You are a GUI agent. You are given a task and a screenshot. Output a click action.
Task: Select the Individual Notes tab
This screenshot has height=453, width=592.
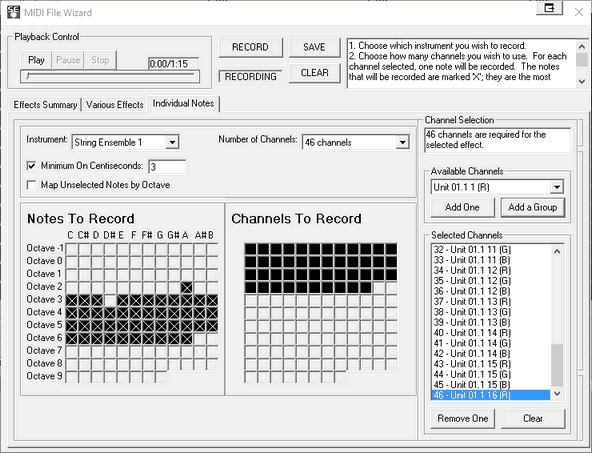[183, 103]
